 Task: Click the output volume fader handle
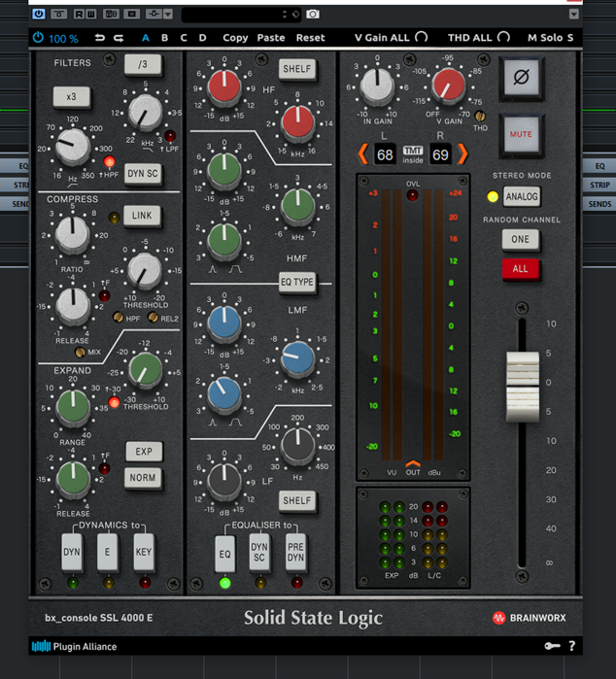tap(522, 386)
